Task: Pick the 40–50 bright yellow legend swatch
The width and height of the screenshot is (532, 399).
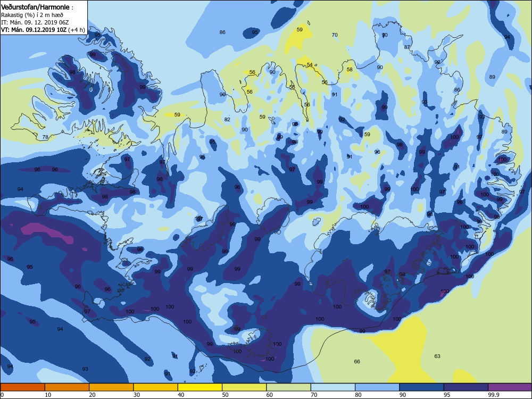Action: coord(200,387)
